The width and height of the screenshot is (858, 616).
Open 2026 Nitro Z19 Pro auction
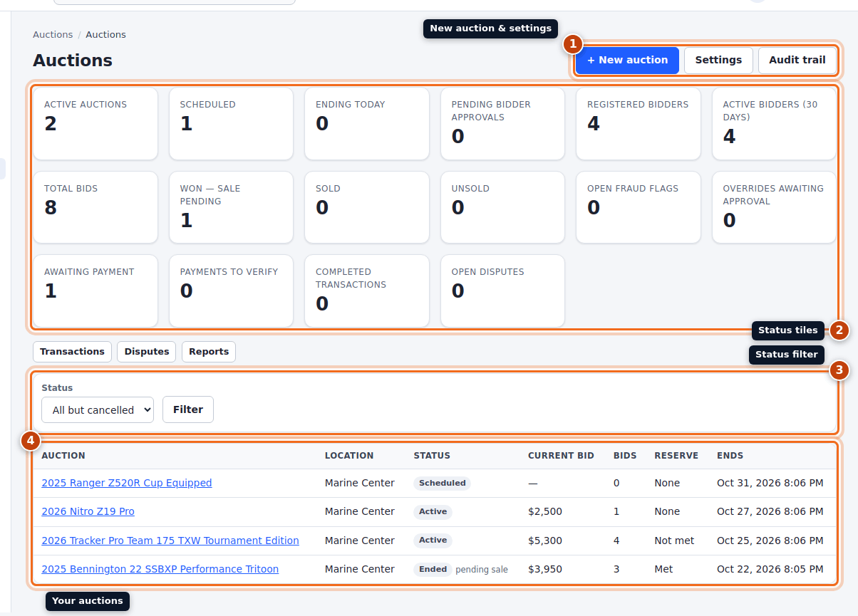pyautogui.click(x=88, y=511)
